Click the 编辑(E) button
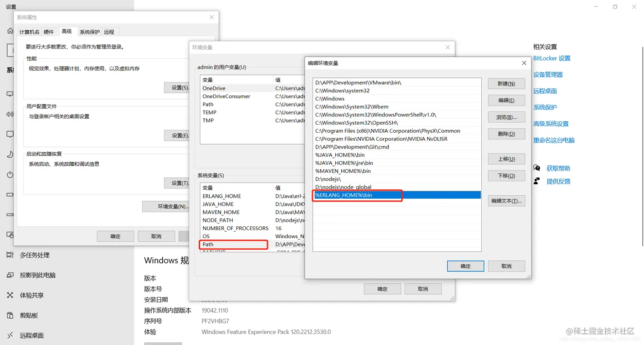 coord(506,100)
